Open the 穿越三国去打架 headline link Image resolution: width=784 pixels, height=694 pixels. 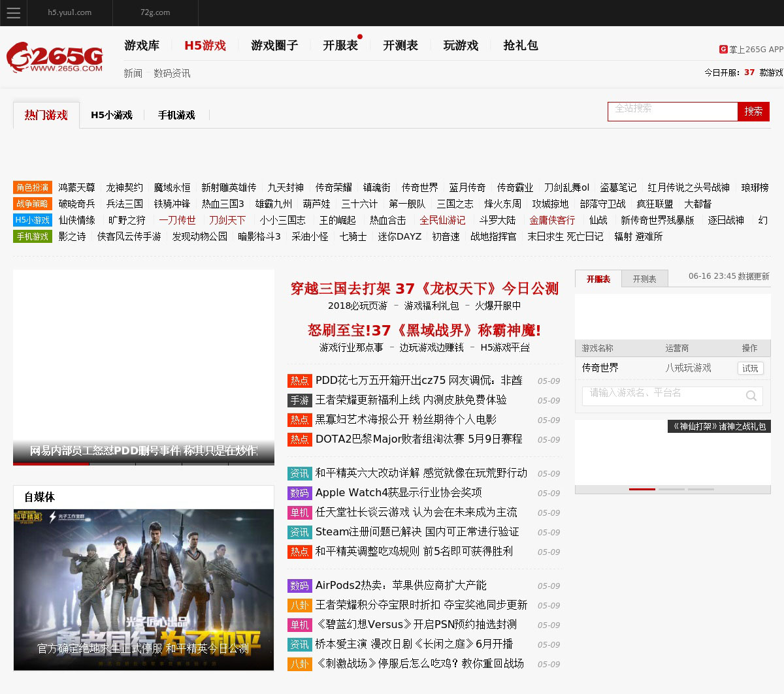[424, 288]
